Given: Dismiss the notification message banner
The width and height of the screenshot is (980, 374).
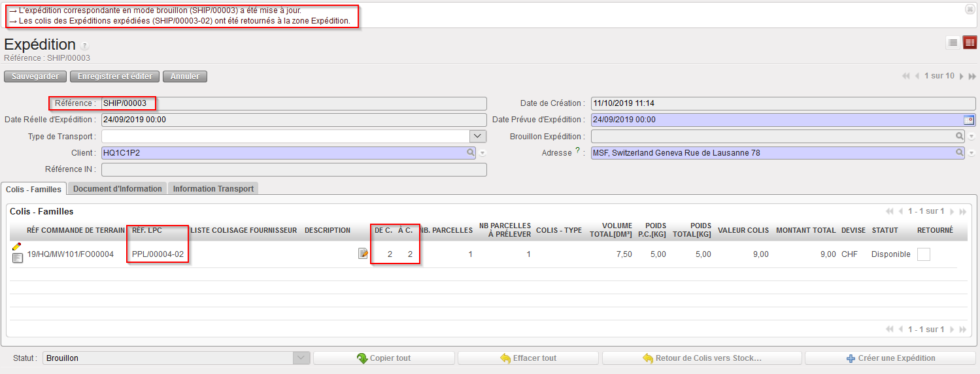Looking at the screenshot, I should [x=970, y=9].
